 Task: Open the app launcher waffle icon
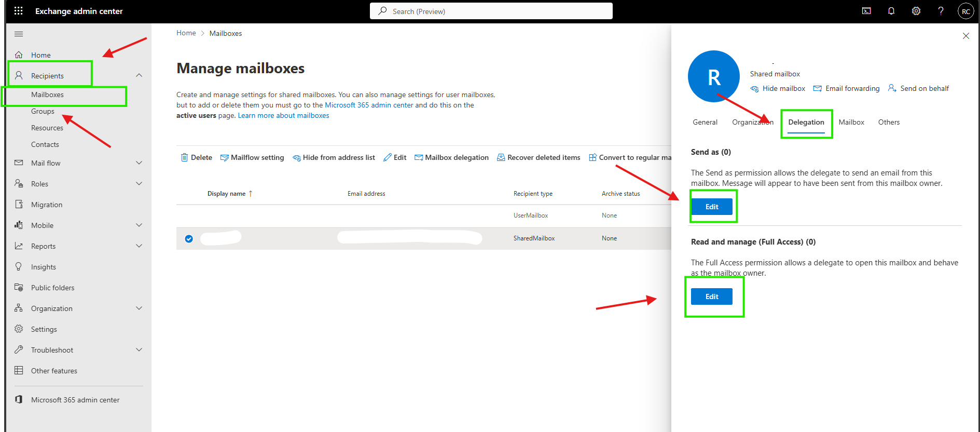(x=19, y=11)
